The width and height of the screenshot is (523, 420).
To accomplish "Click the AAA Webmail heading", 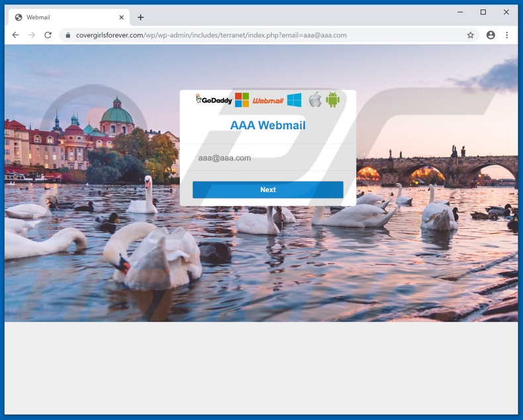I will pos(268,125).
